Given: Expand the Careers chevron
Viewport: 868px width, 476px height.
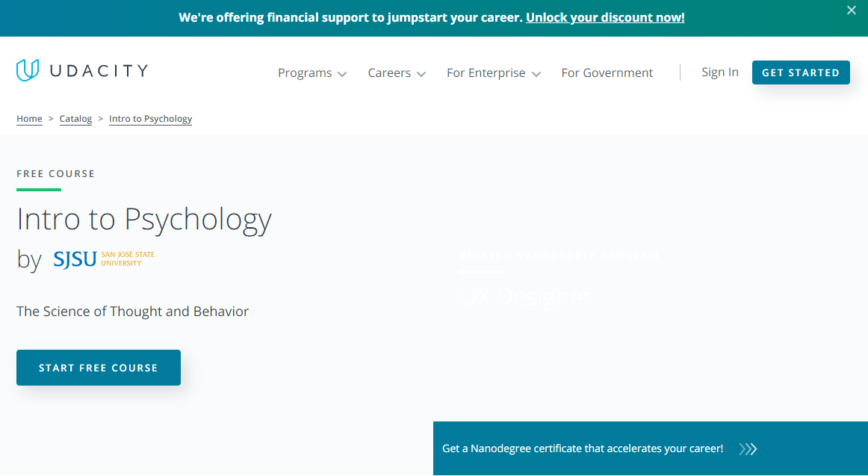Looking at the screenshot, I should point(421,74).
